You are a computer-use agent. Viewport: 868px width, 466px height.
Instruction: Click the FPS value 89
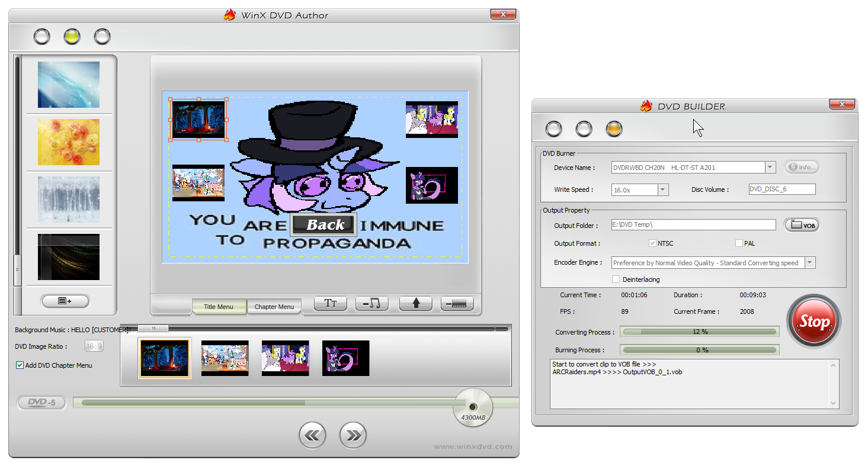coord(625,311)
